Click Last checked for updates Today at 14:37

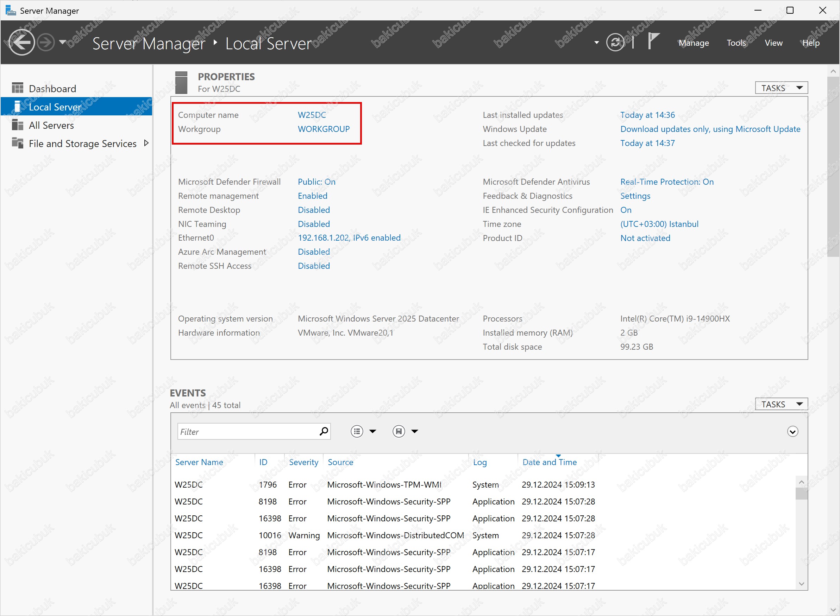[x=647, y=143]
